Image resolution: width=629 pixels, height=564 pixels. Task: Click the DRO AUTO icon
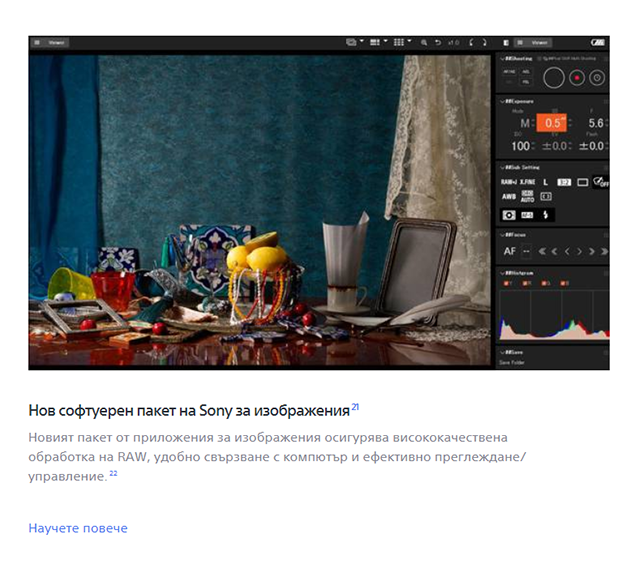528,196
